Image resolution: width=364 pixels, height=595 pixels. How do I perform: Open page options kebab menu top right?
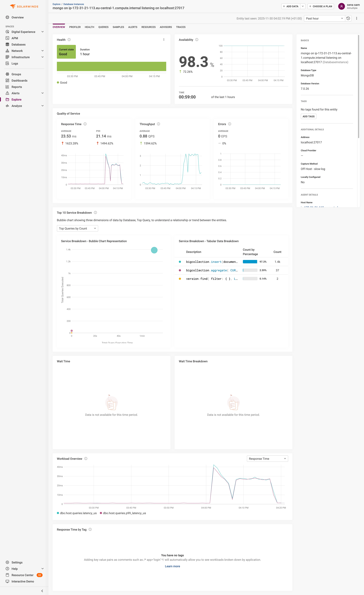tap(357, 18)
